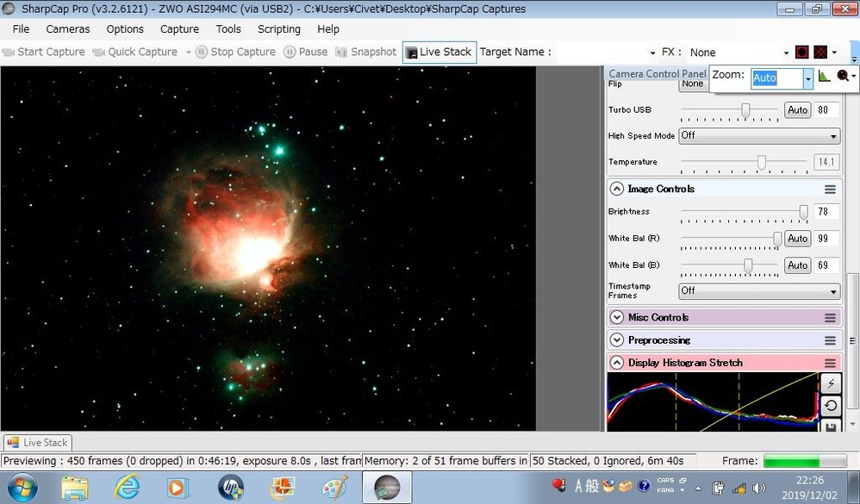This screenshot has height=504, width=860.
Task: Toggle the Live Stack toolbar button
Action: 439,52
